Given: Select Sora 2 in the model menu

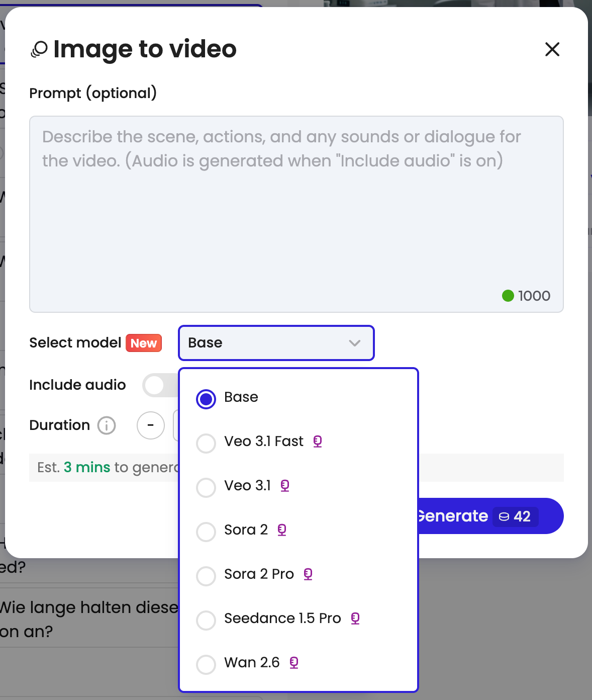Looking at the screenshot, I should 206,532.
